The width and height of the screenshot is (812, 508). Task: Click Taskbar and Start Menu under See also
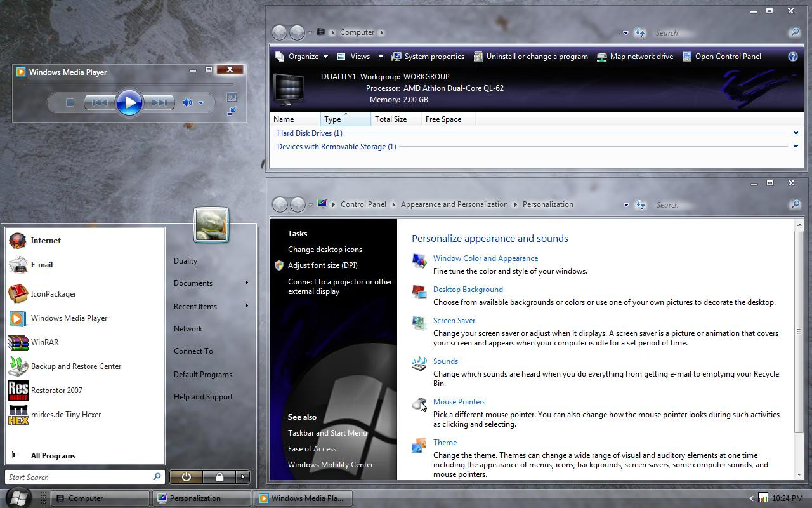coord(327,433)
